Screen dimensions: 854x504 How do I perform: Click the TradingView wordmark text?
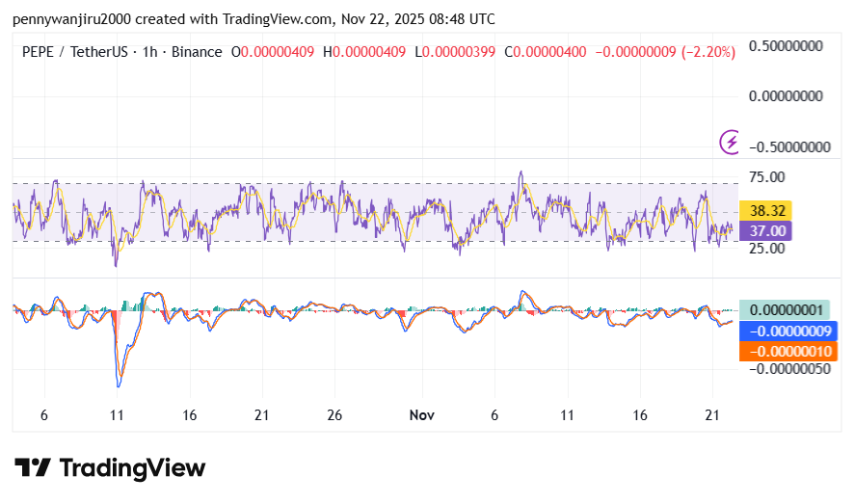pyautogui.click(x=133, y=468)
